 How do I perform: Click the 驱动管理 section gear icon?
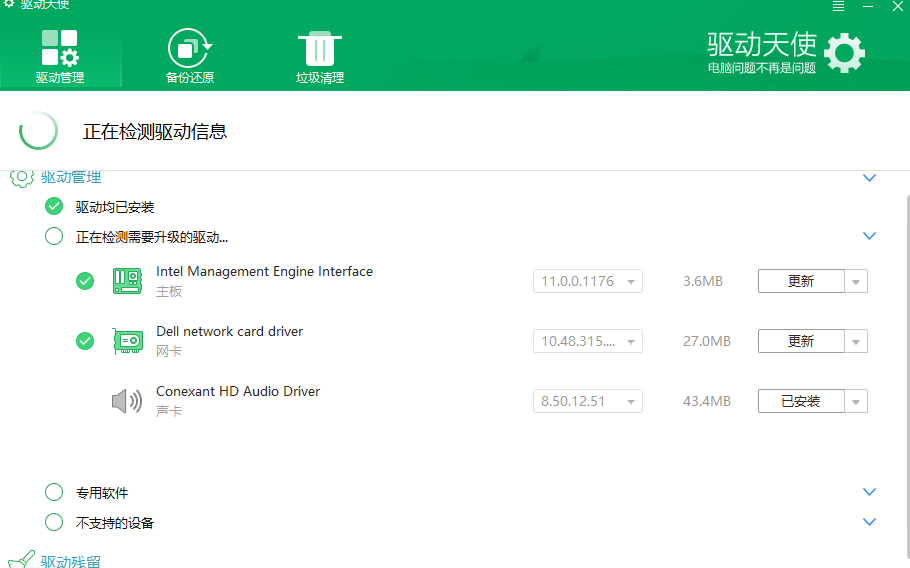tap(22, 178)
